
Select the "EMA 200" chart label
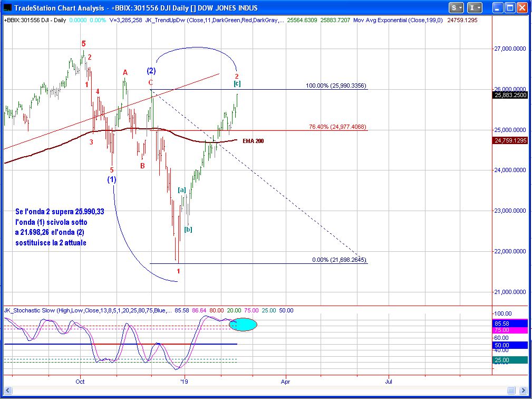pos(253,141)
